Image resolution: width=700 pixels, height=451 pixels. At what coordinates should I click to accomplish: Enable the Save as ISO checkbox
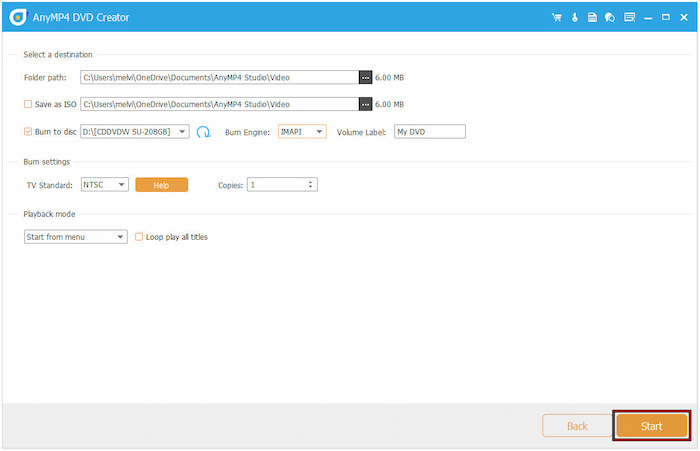[x=28, y=104]
